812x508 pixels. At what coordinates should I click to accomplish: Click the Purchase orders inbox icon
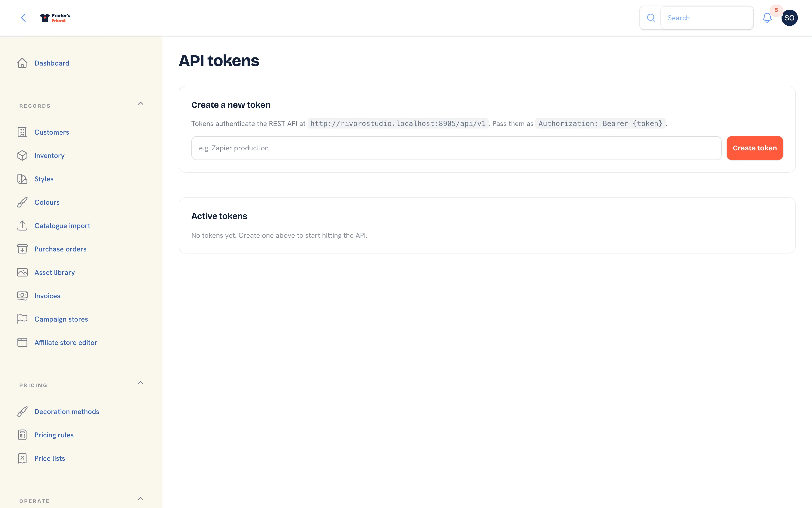click(22, 249)
